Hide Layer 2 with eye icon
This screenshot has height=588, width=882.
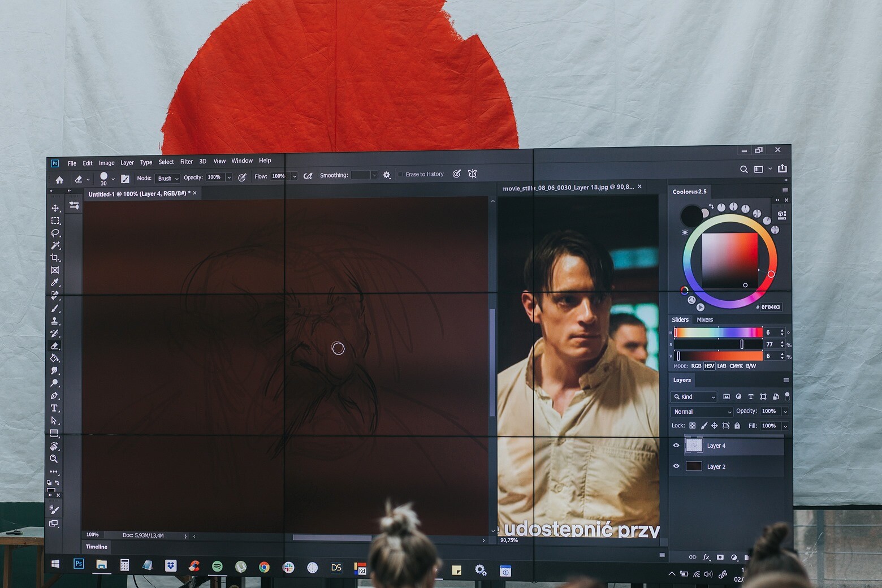pyautogui.click(x=676, y=466)
